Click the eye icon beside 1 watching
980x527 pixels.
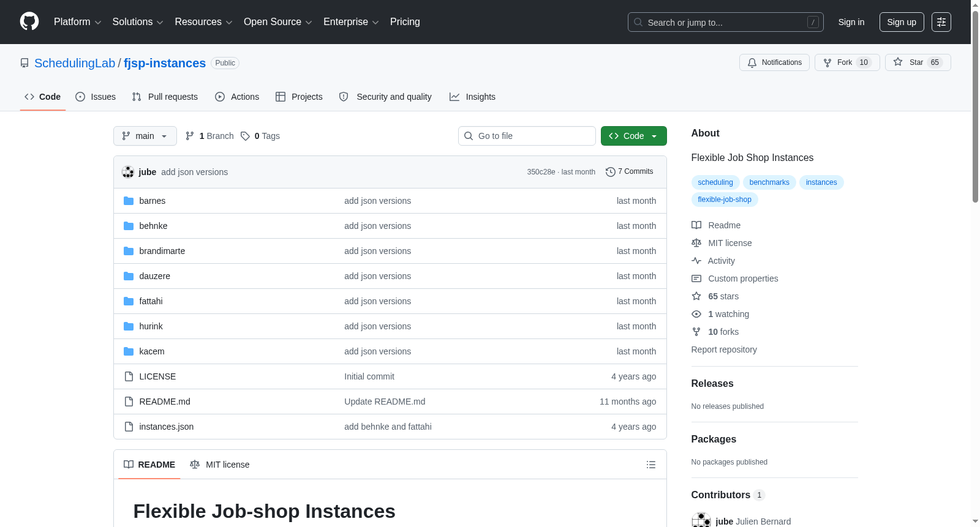click(x=696, y=314)
